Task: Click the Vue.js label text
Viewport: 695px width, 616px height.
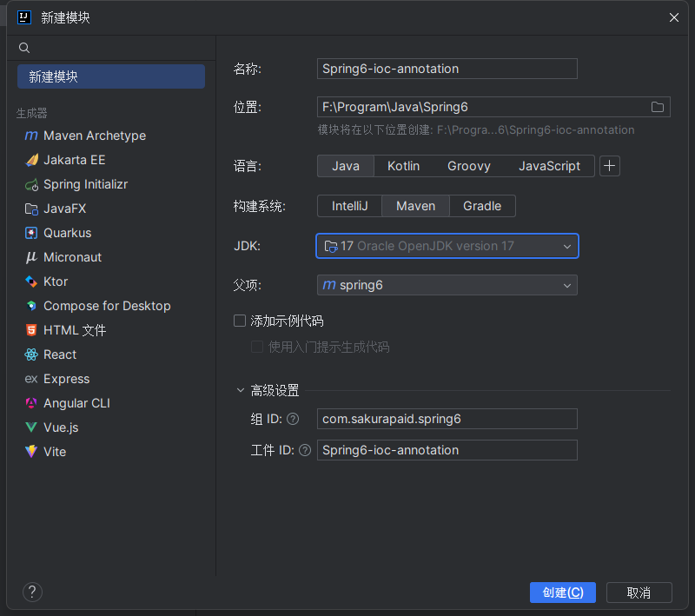Action: 61,427
